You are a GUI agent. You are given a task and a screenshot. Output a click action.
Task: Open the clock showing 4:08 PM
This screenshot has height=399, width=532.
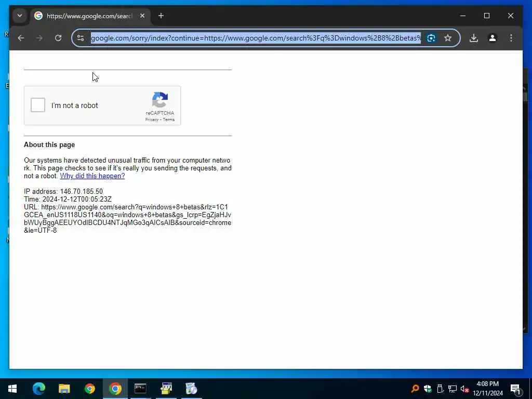click(x=487, y=389)
